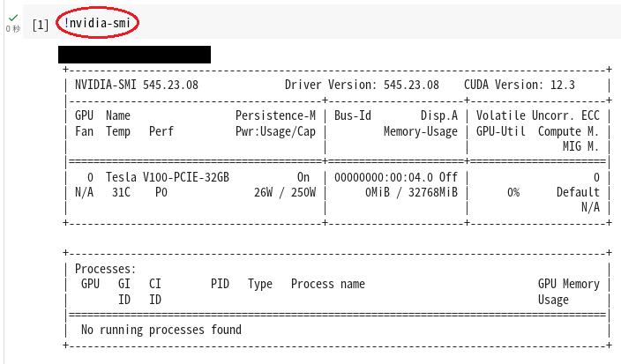
Task: Place cursor in the !nvidia-smi command text
Action: 97,23
